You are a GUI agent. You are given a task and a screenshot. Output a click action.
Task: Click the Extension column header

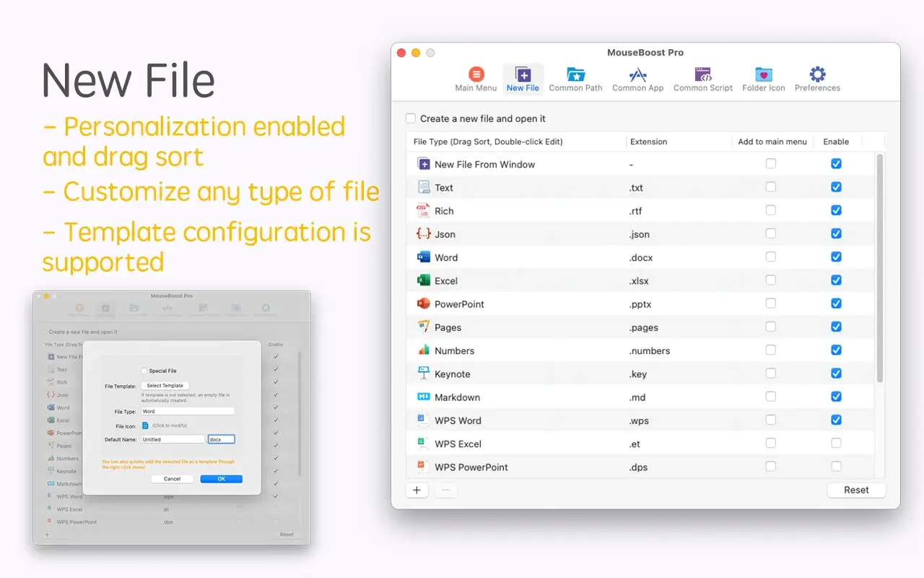click(648, 142)
